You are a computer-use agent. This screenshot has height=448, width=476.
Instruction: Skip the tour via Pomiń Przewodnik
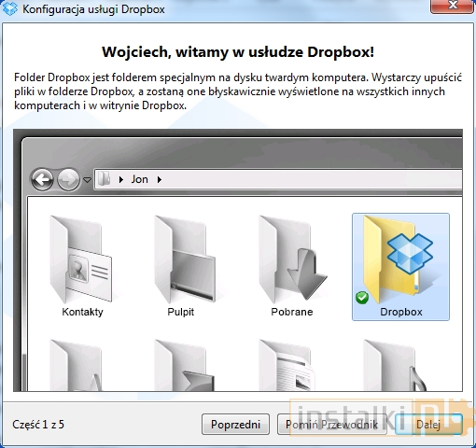click(331, 424)
